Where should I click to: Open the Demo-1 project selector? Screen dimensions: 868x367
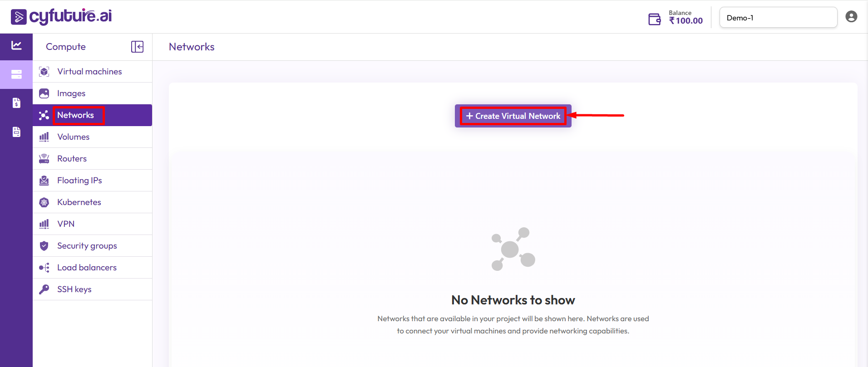point(778,18)
